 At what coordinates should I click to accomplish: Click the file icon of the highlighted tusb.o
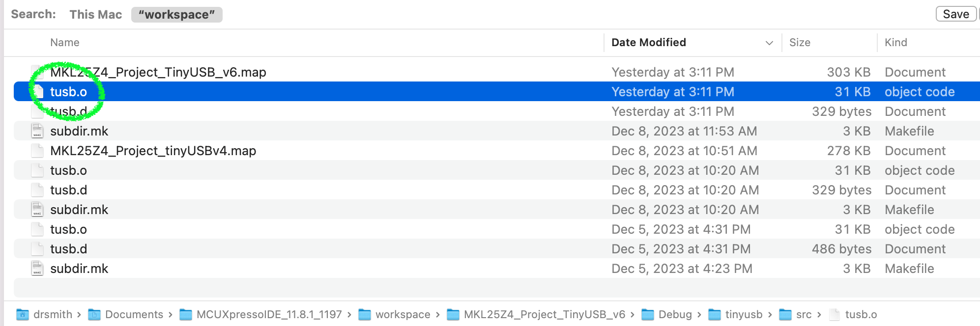click(x=38, y=92)
